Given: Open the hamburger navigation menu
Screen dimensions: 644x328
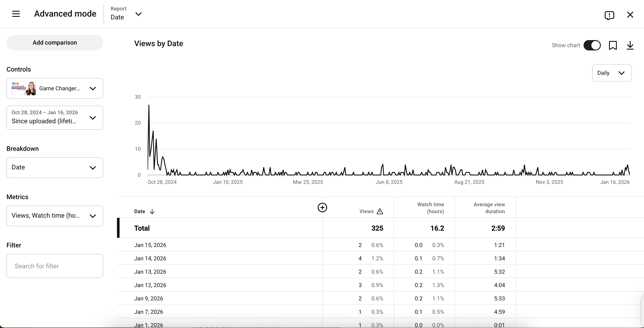Looking at the screenshot, I should click(16, 14).
